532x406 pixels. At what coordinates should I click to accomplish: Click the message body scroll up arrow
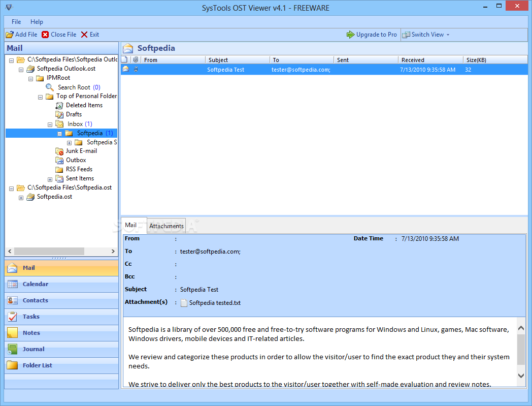point(521,328)
